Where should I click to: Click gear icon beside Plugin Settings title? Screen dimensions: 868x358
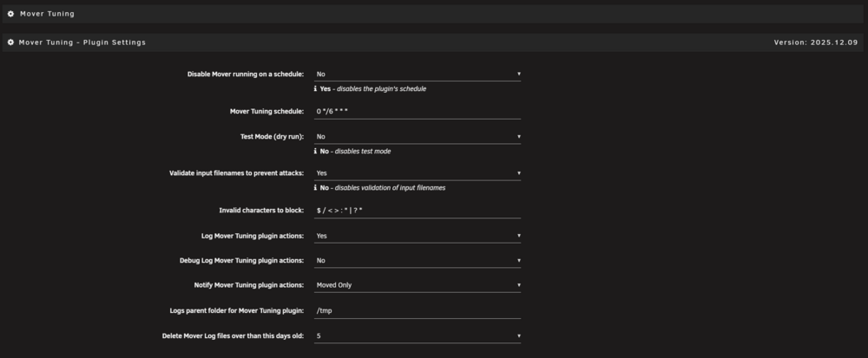10,42
